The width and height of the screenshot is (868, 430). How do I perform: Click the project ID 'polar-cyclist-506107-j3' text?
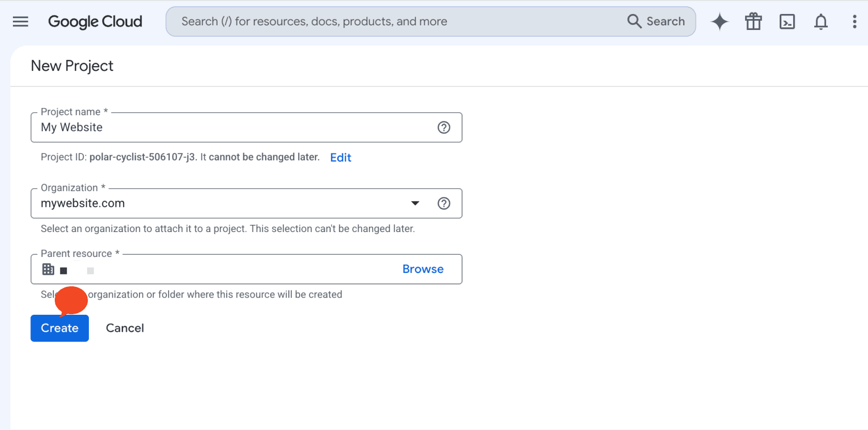tap(142, 157)
